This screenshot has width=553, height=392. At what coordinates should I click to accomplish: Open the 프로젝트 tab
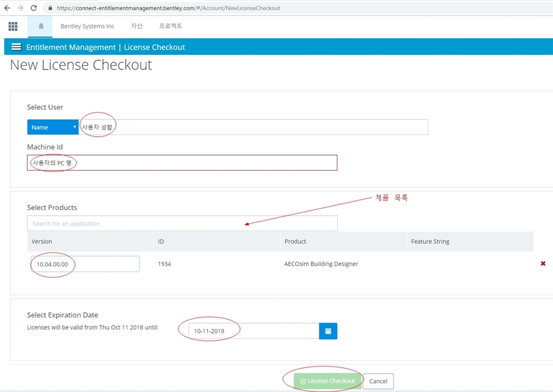pyautogui.click(x=170, y=26)
